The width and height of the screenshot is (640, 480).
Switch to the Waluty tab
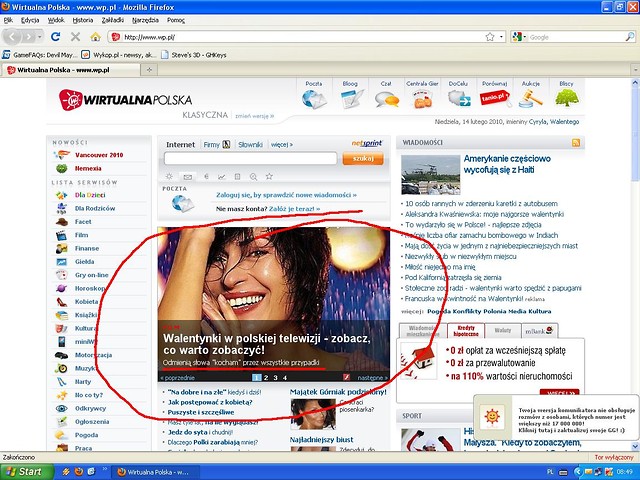(502, 330)
